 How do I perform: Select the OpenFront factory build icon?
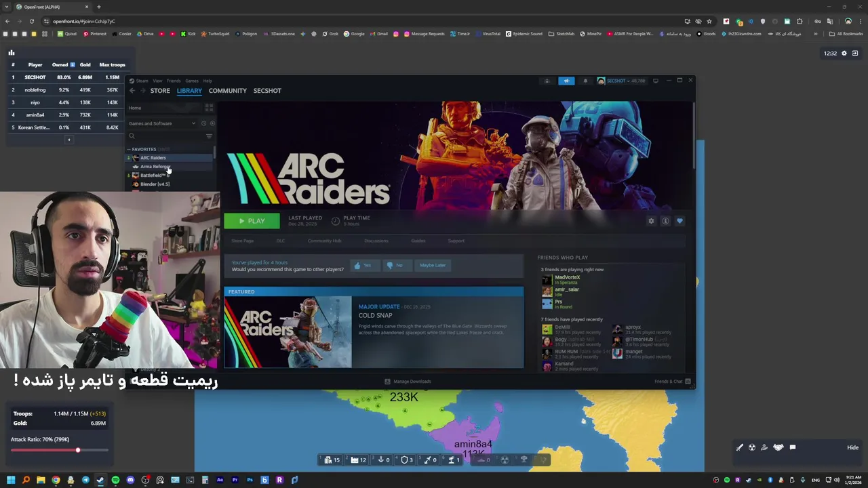click(358, 460)
